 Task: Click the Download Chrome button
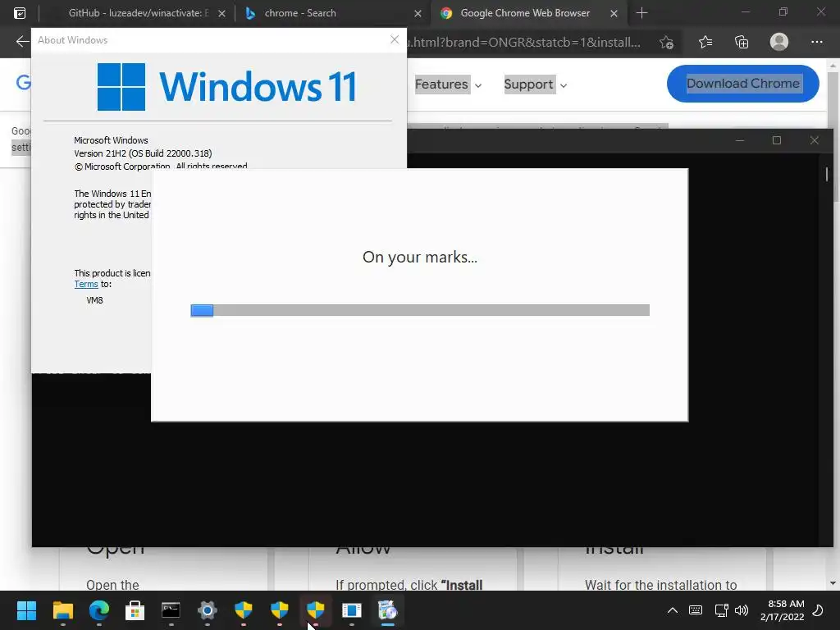743,84
